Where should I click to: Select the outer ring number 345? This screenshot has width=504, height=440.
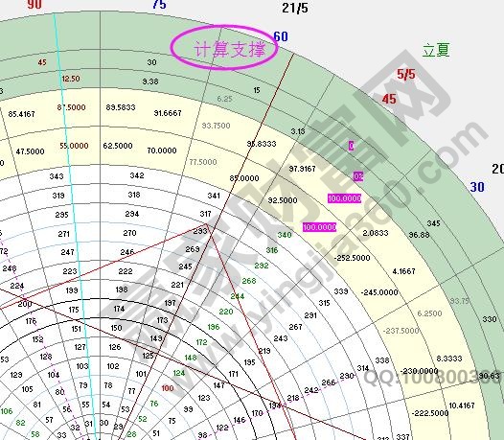tap(434, 223)
